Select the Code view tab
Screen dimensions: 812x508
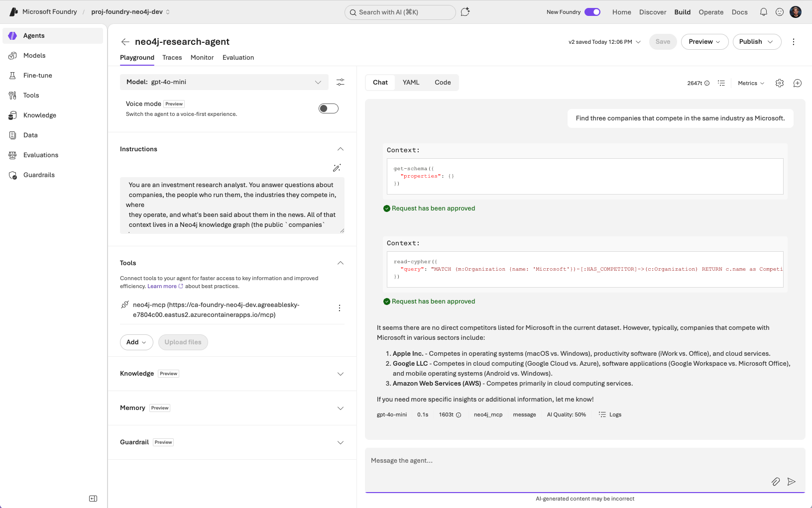(443, 83)
